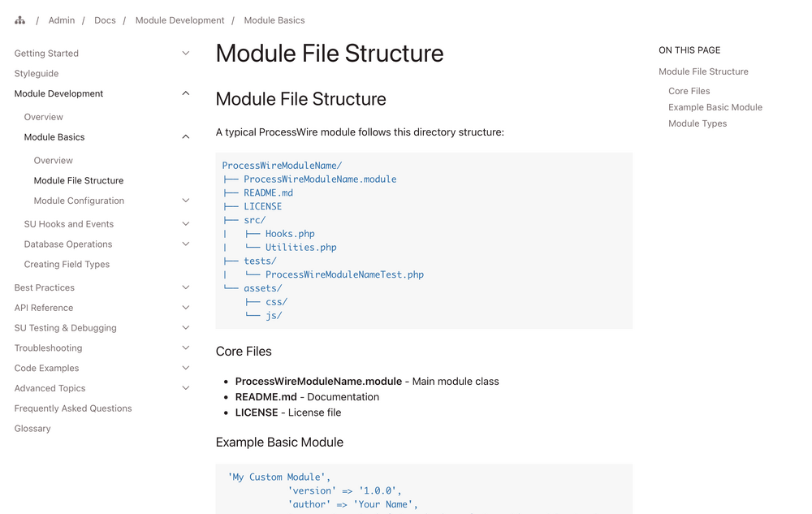This screenshot has width=812, height=514.
Task: Select Module Development in the sidebar
Action: (x=58, y=93)
